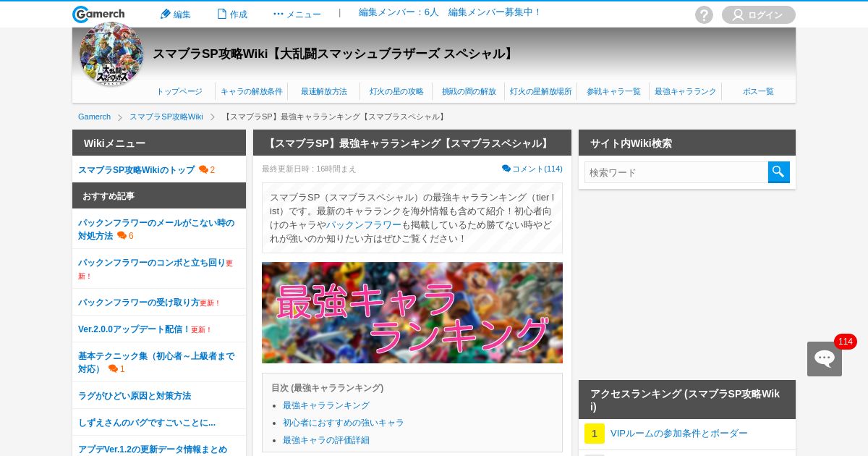Viewport: 868px width, 456px height.
Task: Open Ver.2.0.0アップデート配信 link
Action: (x=134, y=329)
